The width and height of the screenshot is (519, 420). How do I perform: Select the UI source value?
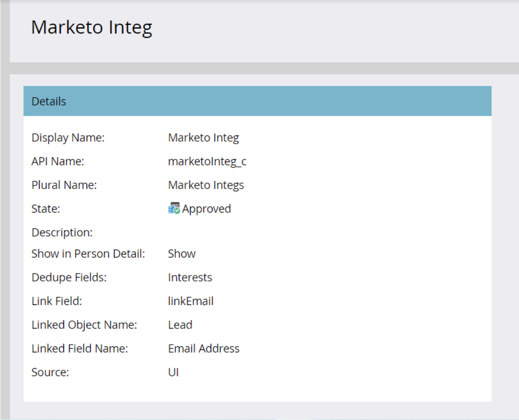click(173, 373)
